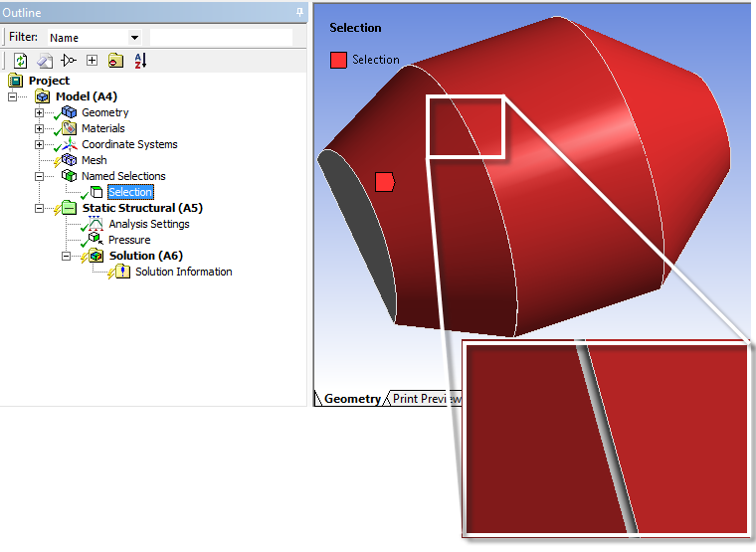
Task: Click the folder tag filter icon
Action: tap(115, 61)
